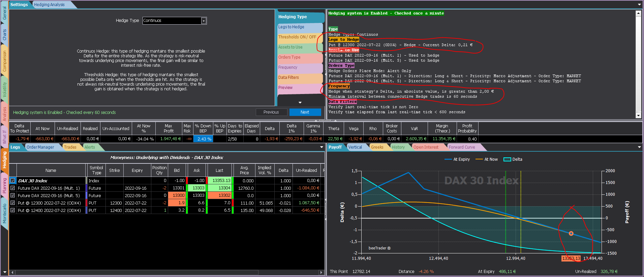Viewport: 644px width, 277px height.
Task: Open Legs panel options dropdown arrow
Action: [x=321, y=147]
